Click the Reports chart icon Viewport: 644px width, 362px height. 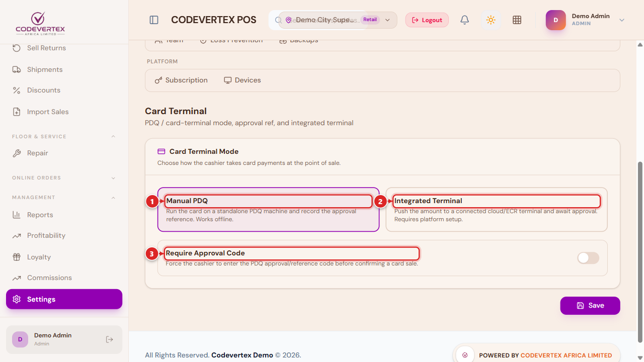17,215
